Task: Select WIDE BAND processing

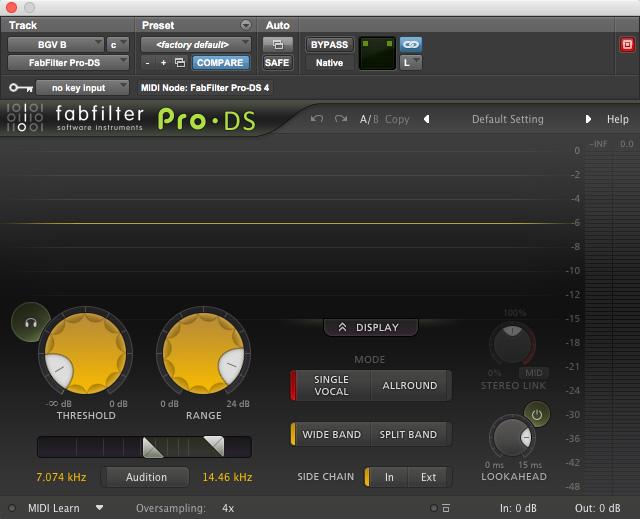Action: click(x=331, y=434)
